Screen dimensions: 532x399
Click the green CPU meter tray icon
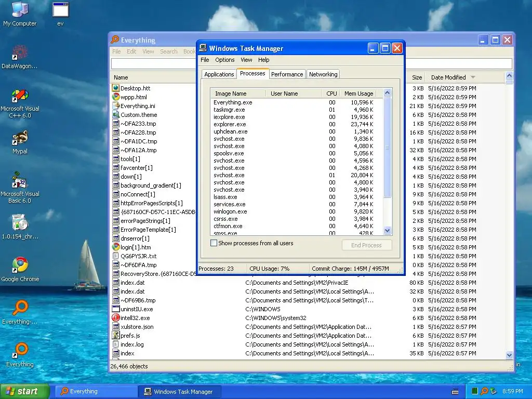(475, 391)
